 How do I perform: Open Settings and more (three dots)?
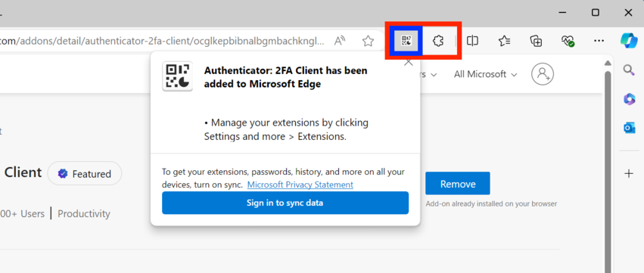(x=599, y=41)
